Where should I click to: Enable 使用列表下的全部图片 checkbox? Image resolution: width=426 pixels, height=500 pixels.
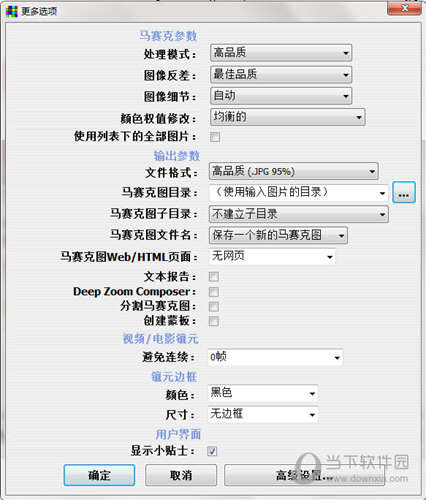(x=215, y=137)
